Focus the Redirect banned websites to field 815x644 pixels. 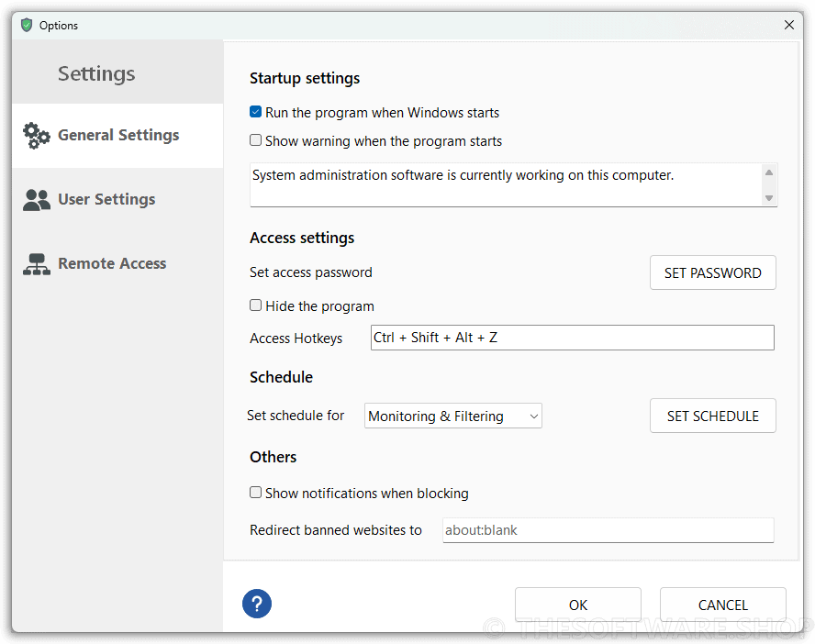608,530
